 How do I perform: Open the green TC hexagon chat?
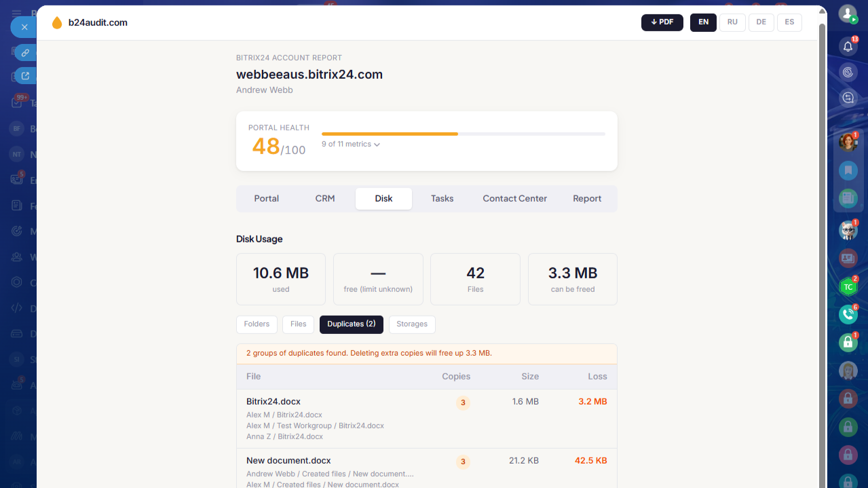tap(848, 286)
